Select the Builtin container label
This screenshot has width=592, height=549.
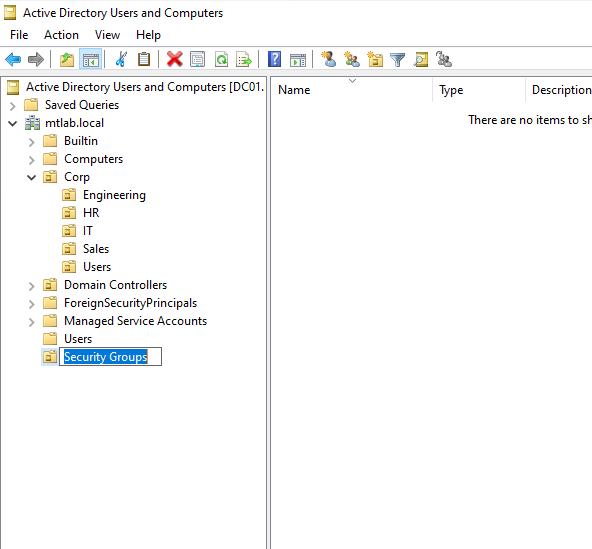coord(81,141)
